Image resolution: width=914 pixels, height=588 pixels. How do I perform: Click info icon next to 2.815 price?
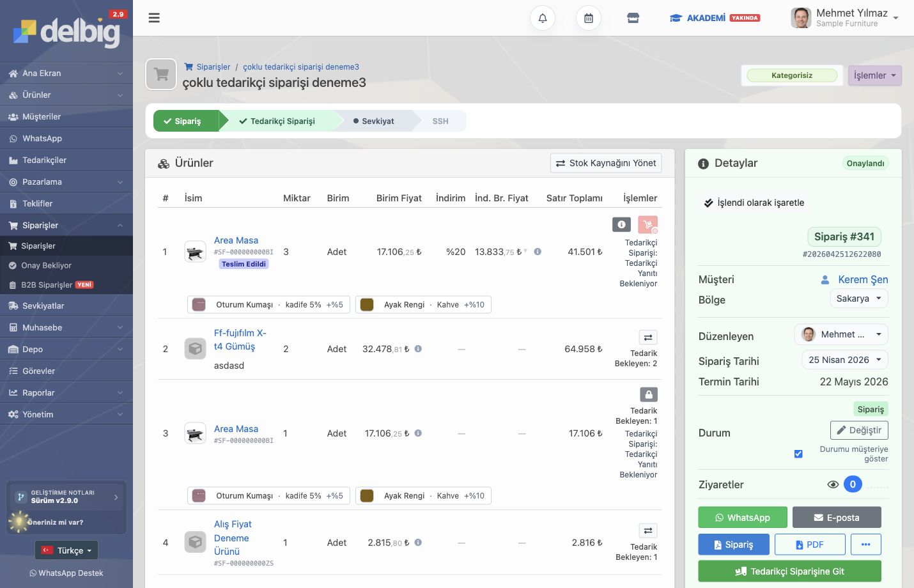tap(418, 543)
